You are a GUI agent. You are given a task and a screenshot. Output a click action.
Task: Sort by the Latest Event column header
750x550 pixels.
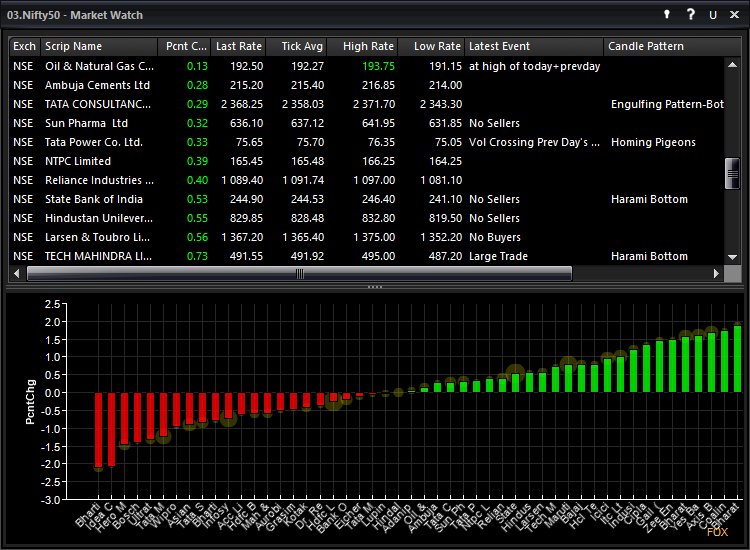[534, 46]
